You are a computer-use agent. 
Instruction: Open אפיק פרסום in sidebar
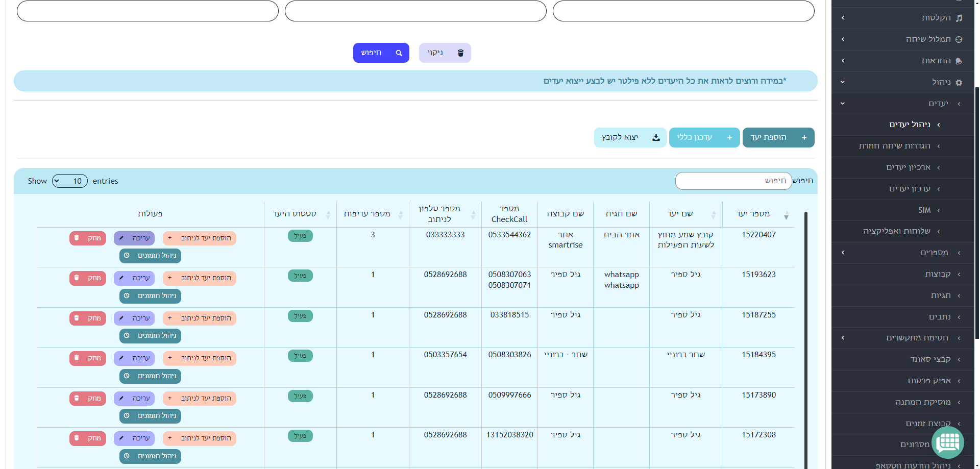[x=902, y=381]
